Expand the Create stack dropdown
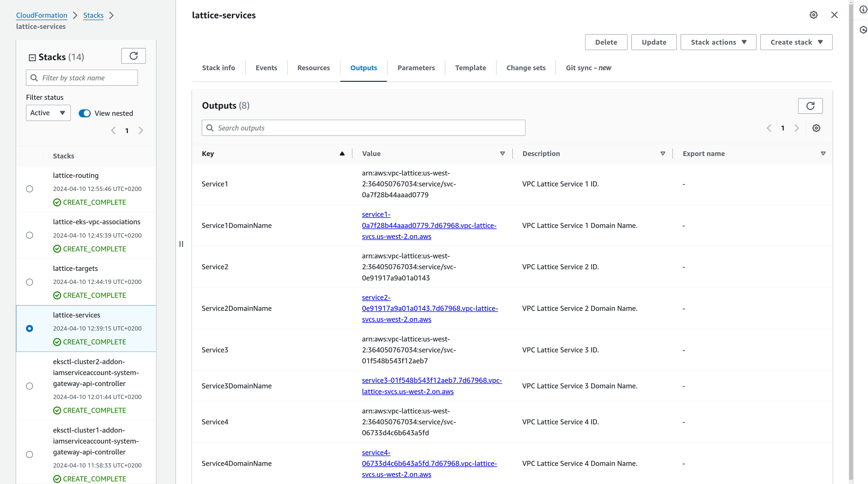 [x=796, y=42]
